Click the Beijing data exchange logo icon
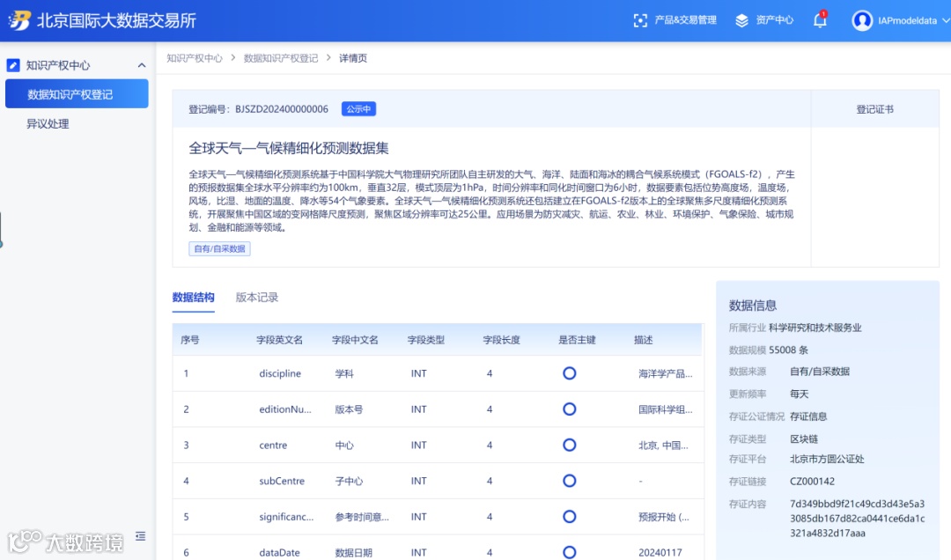This screenshot has width=951, height=560. click(19, 20)
